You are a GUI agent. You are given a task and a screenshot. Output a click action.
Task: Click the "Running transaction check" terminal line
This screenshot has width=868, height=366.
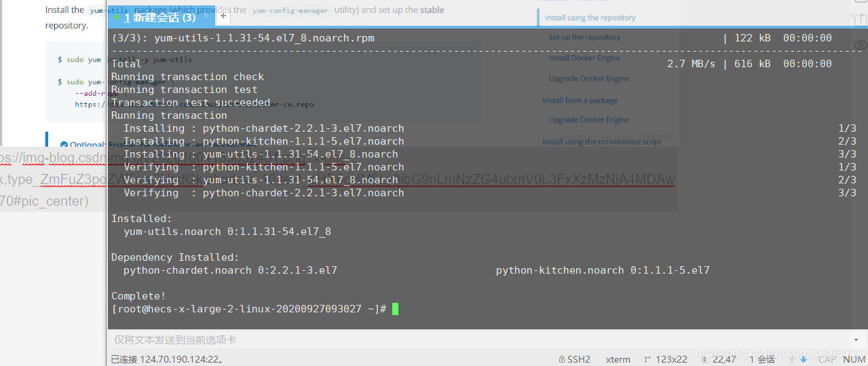coord(187,77)
